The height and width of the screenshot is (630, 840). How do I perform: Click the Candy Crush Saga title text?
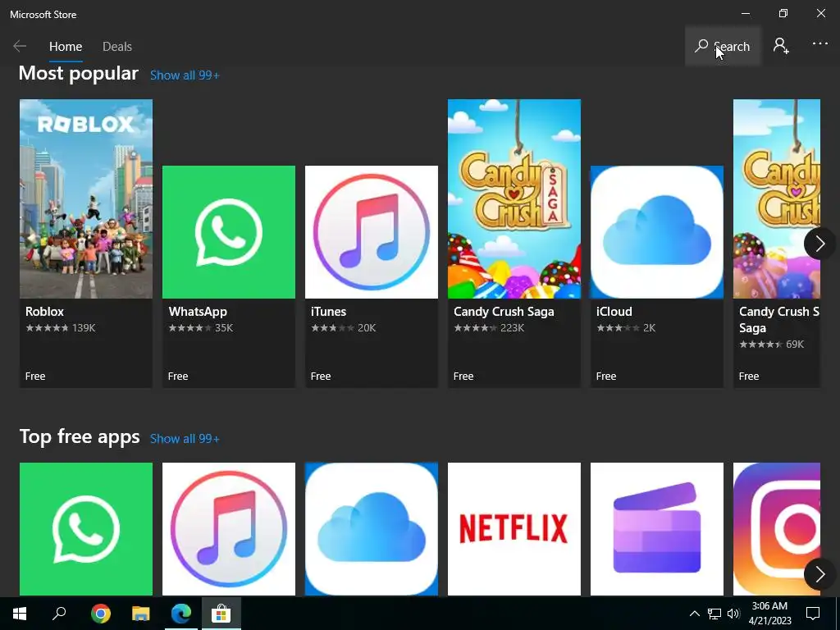point(504,312)
